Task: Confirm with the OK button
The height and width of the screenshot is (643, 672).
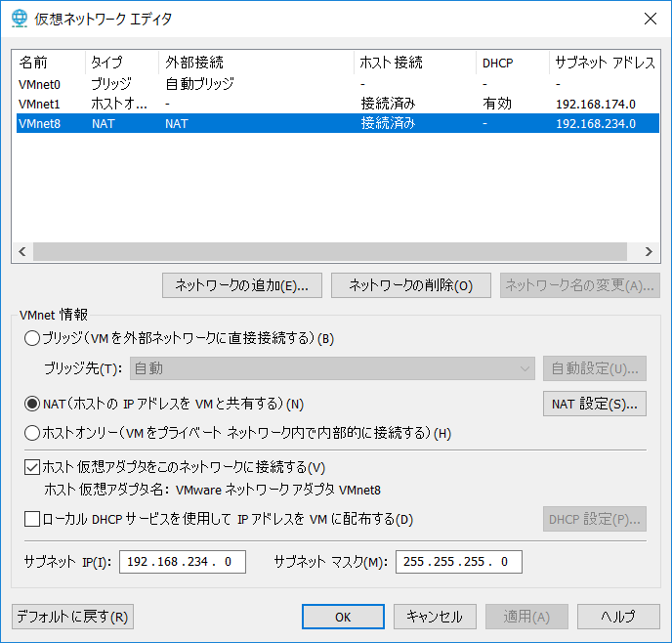Action: [x=343, y=617]
